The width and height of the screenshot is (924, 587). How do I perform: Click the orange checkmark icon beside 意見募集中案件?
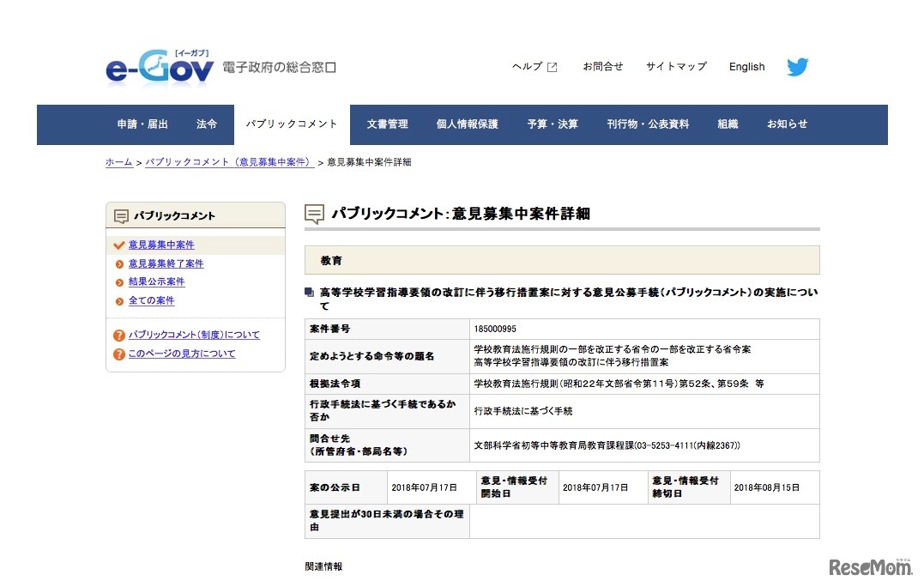click(x=119, y=245)
